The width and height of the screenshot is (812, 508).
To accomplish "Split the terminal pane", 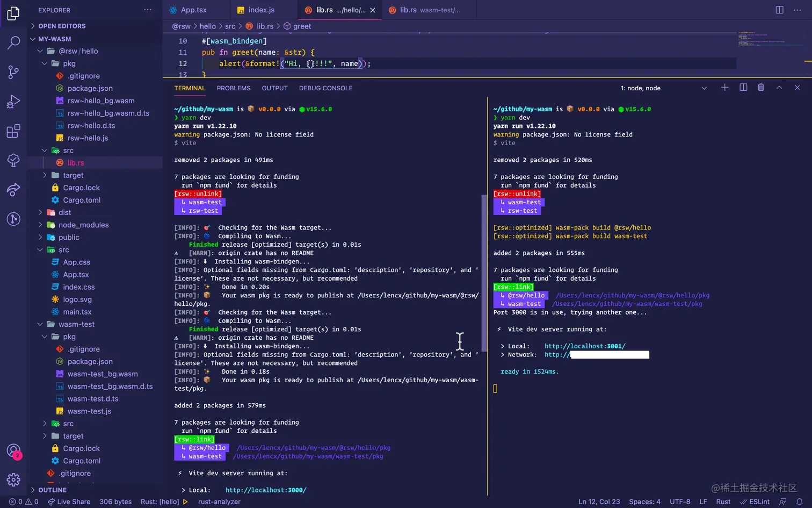I will (x=743, y=88).
